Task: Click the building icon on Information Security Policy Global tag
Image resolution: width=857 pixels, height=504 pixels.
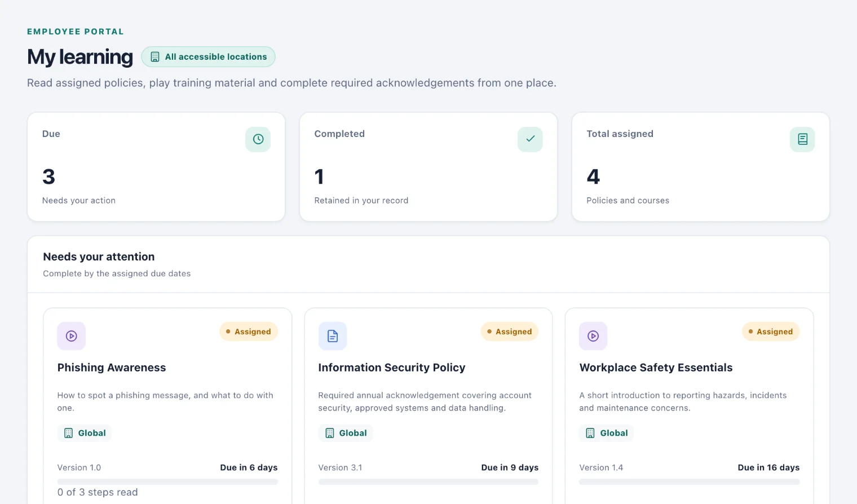Action: tap(330, 433)
